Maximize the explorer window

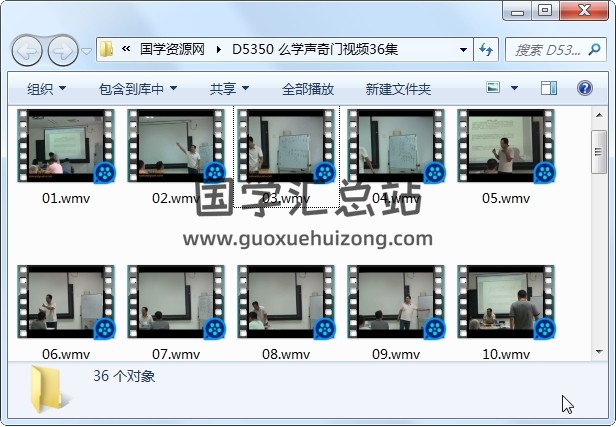pyautogui.click(x=545, y=11)
